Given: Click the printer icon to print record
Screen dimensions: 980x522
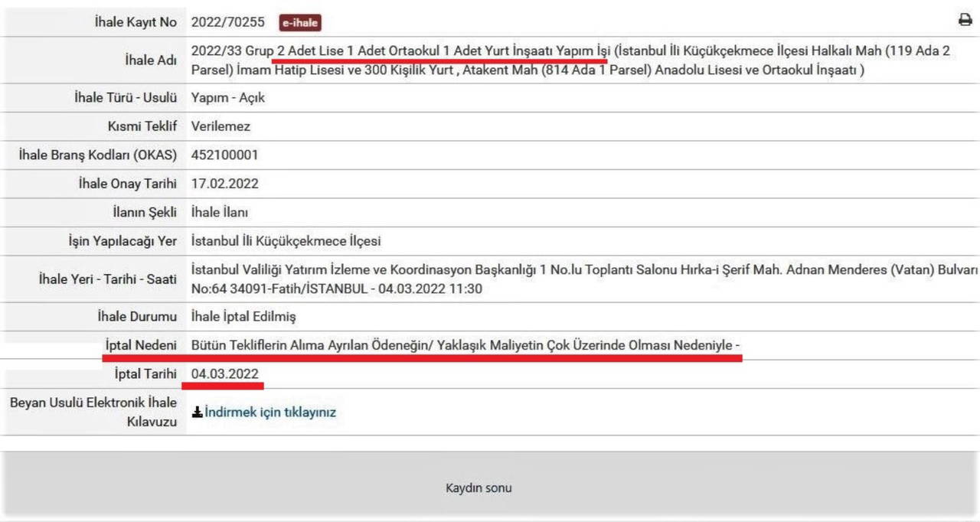Looking at the screenshot, I should point(965,20).
